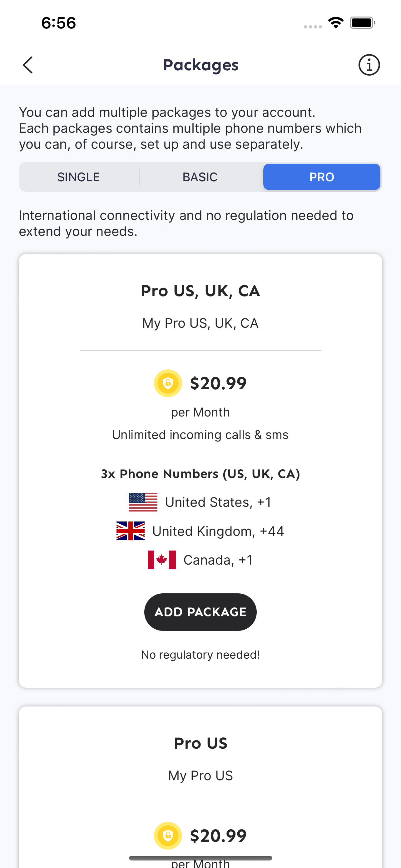This screenshot has height=868, width=401.
Task: Select the Canada, +1 entry
Action: 200,560
